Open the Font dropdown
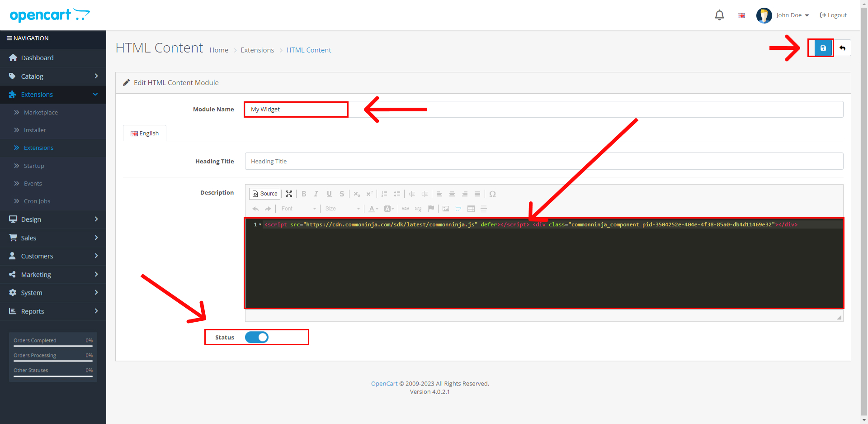The height and width of the screenshot is (424, 868). coord(298,209)
